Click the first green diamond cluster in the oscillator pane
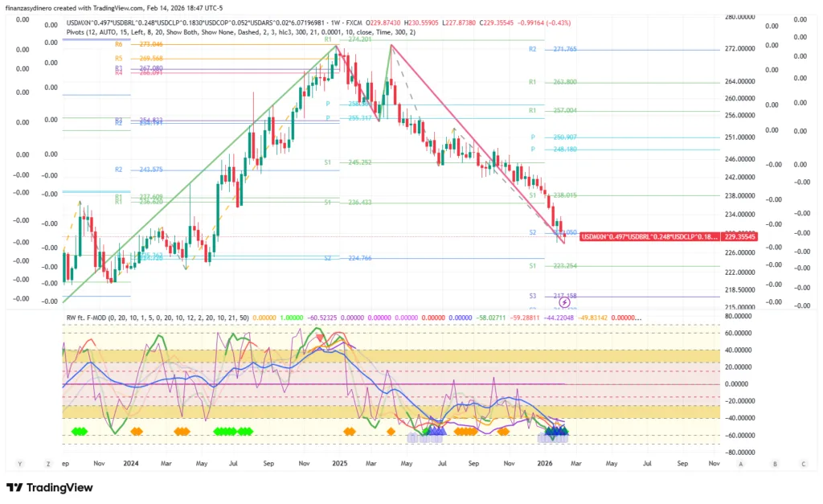The image size is (823, 504). (x=79, y=432)
